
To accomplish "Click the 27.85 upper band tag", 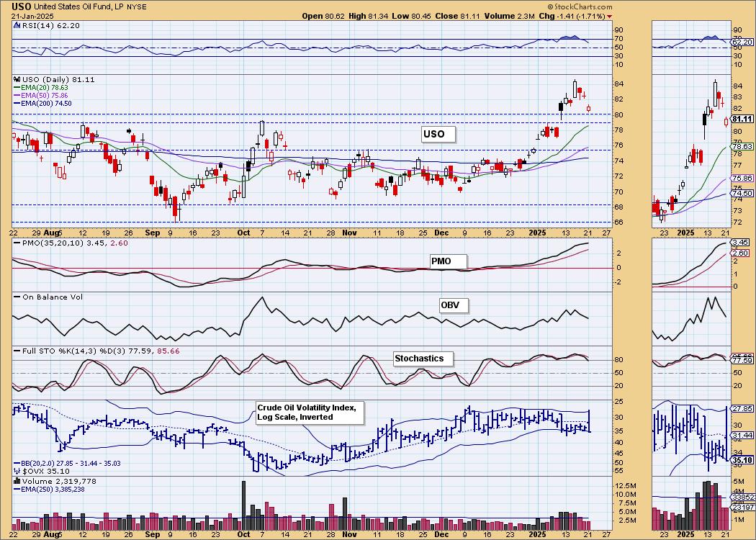I will (742, 408).
